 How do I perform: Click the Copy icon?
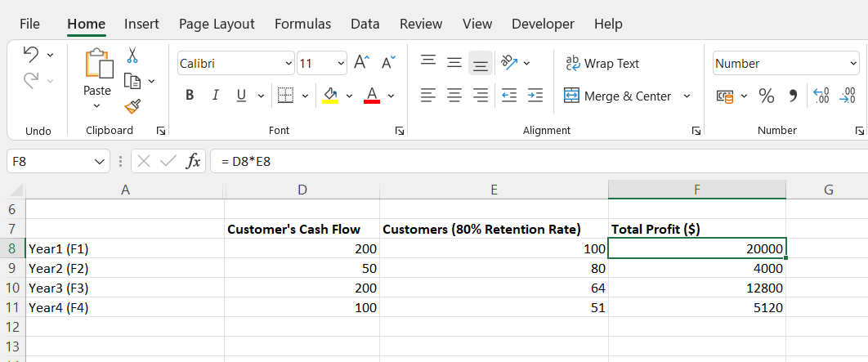click(132, 82)
